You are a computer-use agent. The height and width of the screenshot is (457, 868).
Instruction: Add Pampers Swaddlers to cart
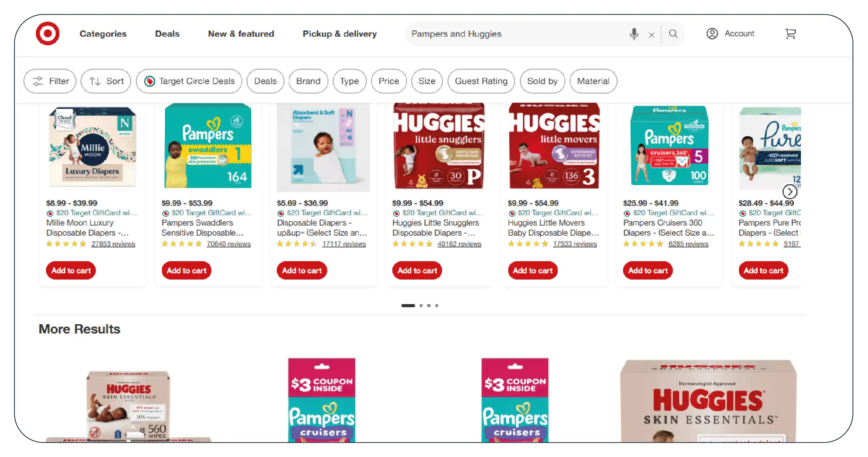click(x=186, y=271)
